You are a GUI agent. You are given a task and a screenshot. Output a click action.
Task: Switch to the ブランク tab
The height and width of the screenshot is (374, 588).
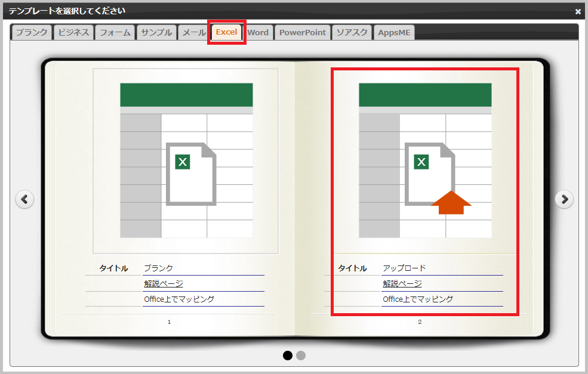32,32
